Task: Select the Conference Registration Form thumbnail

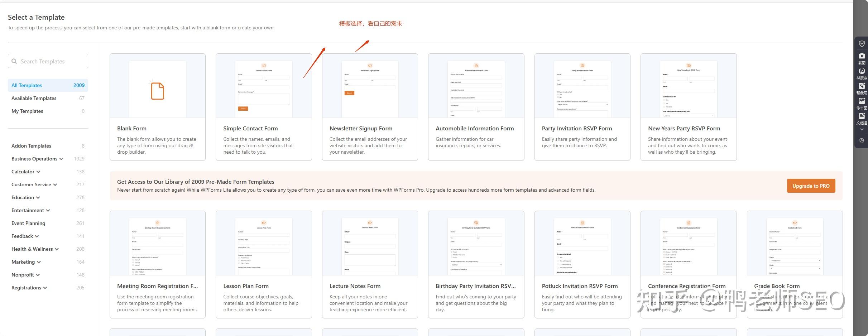Action: [689, 243]
